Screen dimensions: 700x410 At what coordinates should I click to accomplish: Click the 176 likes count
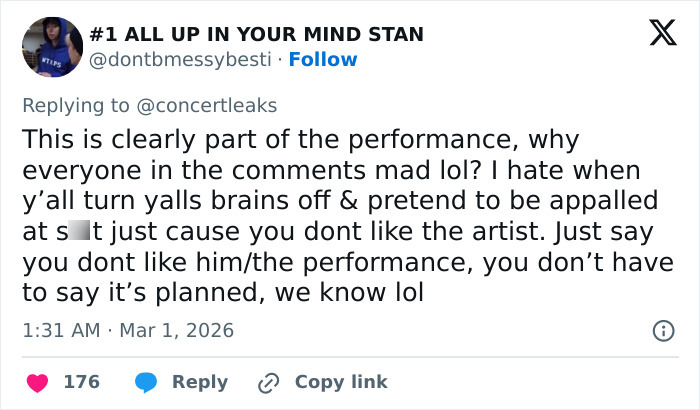tap(81, 382)
